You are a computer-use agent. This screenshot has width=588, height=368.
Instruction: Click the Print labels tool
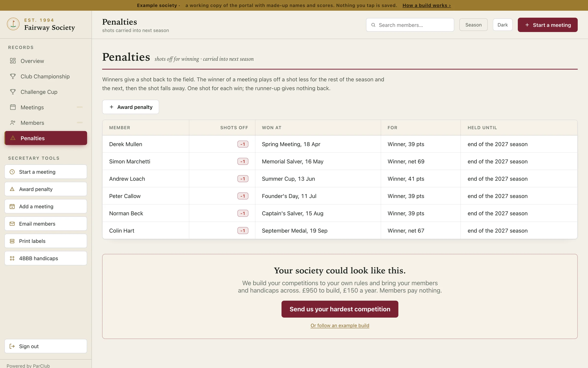pos(46,241)
